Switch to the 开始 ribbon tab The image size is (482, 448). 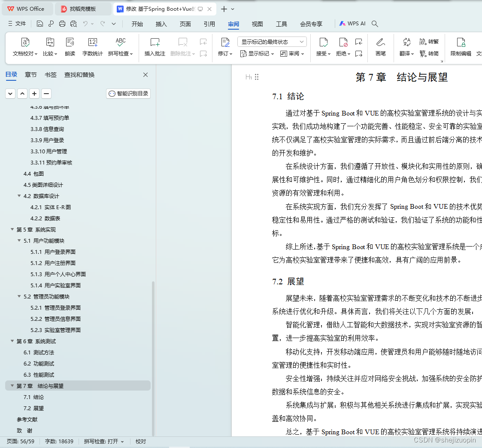(137, 24)
